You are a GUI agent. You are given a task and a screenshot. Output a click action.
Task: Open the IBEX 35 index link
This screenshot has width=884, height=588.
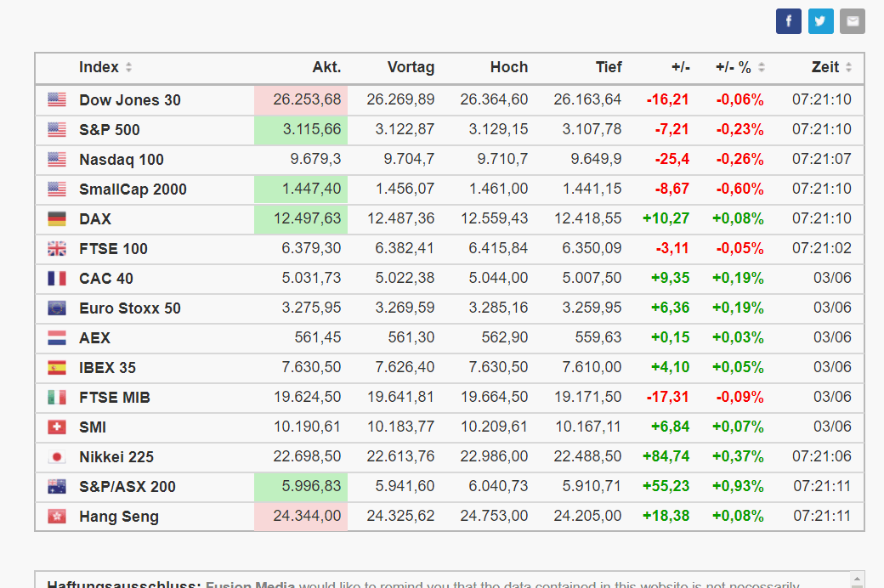[x=107, y=368]
